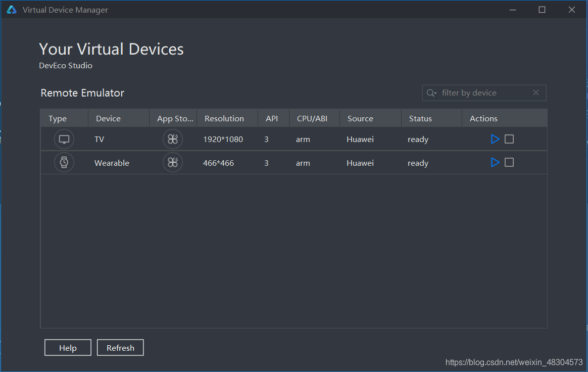Stop the Wearable emulator with square icon

coord(509,163)
